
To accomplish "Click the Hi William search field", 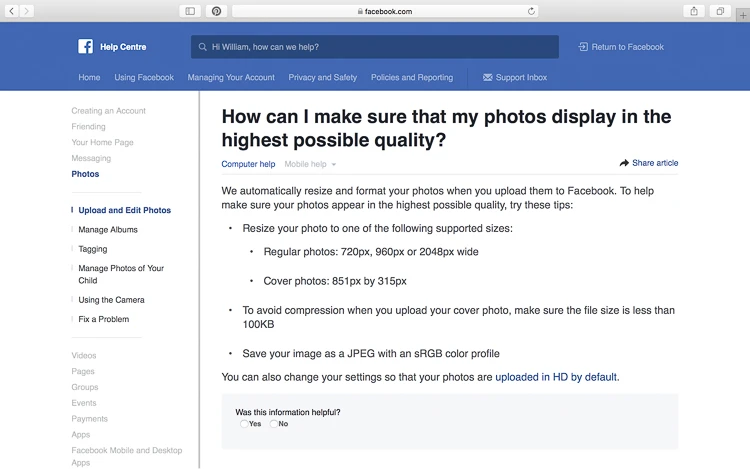I will click(x=375, y=47).
